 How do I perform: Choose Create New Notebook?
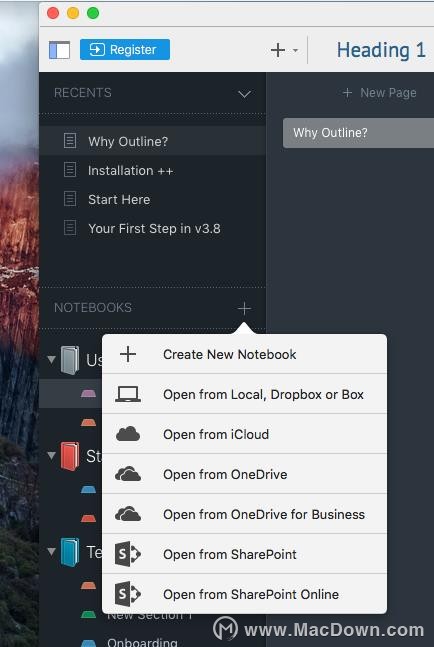click(244, 354)
